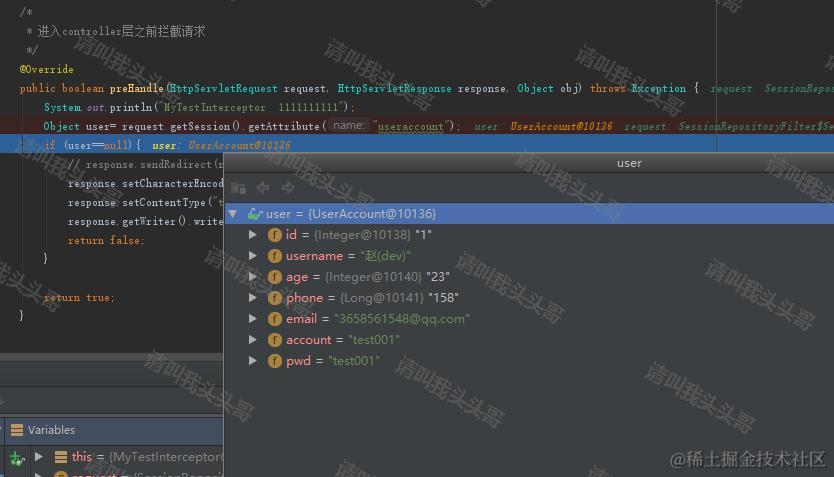Click the field icon next to username
This screenshot has width=834, height=477.
pos(274,256)
